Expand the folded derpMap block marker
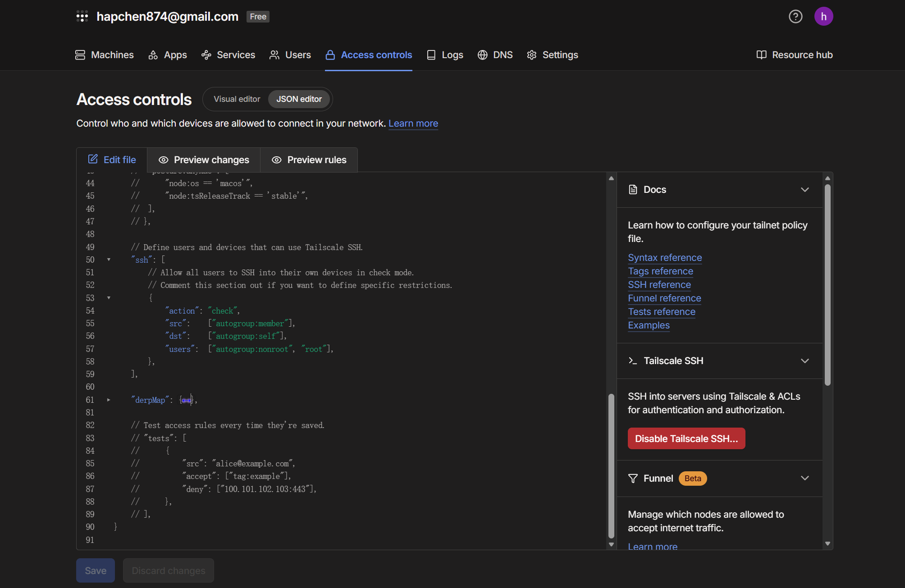Image resolution: width=905 pixels, height=588 pixels. coord(186,400)
